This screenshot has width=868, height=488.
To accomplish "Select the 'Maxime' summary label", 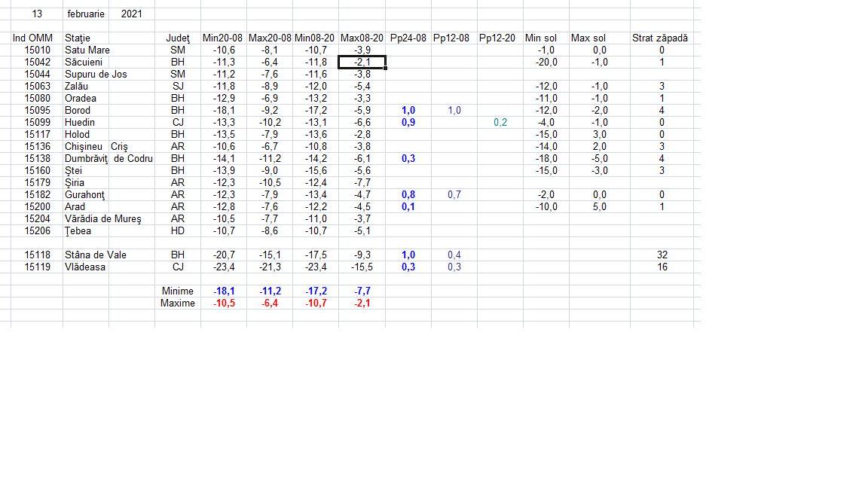I will click(x=178, y=303).
